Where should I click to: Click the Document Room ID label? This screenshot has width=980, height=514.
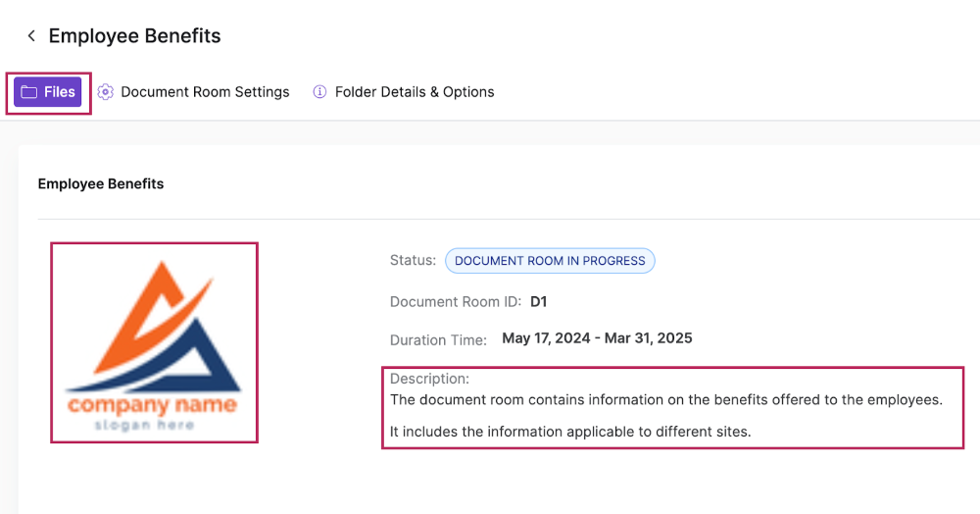[x=456, y=302]
